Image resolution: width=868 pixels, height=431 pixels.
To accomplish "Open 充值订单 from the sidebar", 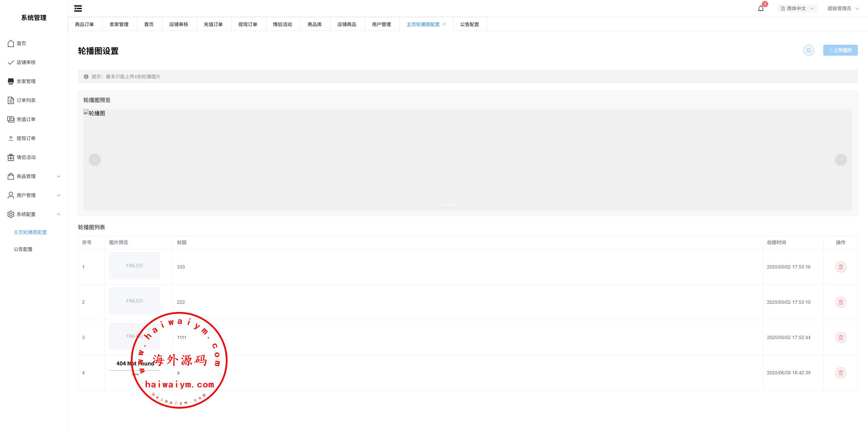I will pyautogui.click(x=26, y=119).
